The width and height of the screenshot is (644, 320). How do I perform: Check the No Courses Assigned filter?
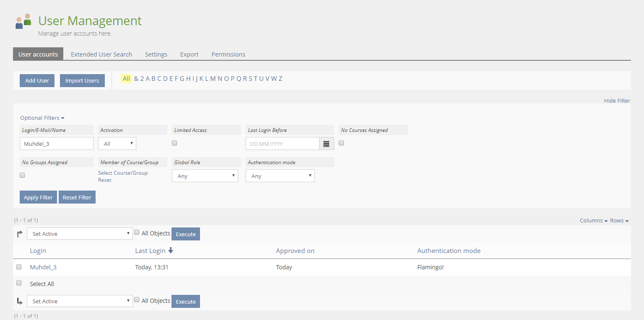341,143
